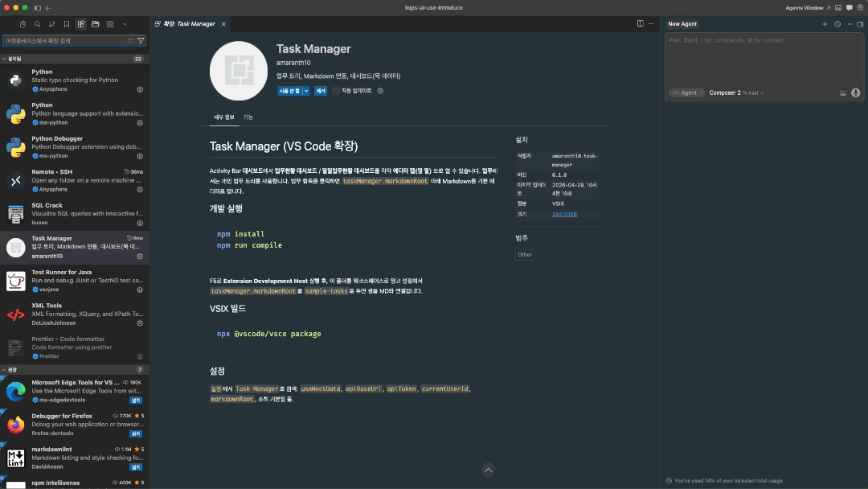
Task: Attach an image to the prompt
Action: (x=843, y=93)
